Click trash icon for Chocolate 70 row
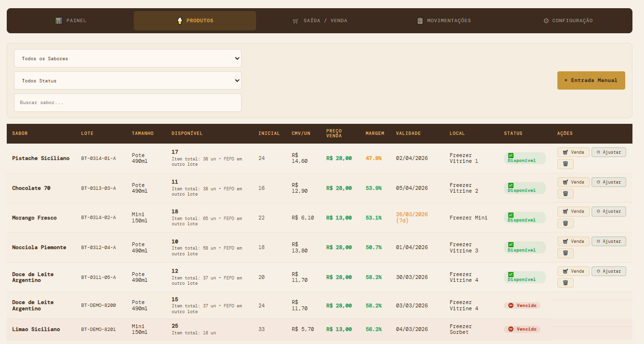This screenshot has height=344, width=644. point(565,194)
